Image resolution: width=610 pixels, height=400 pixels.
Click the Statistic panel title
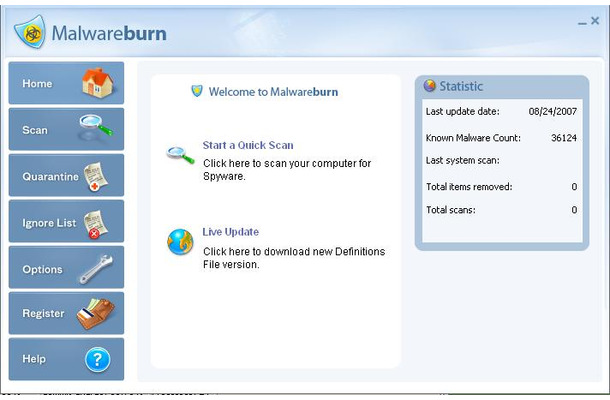click(461, 86)
